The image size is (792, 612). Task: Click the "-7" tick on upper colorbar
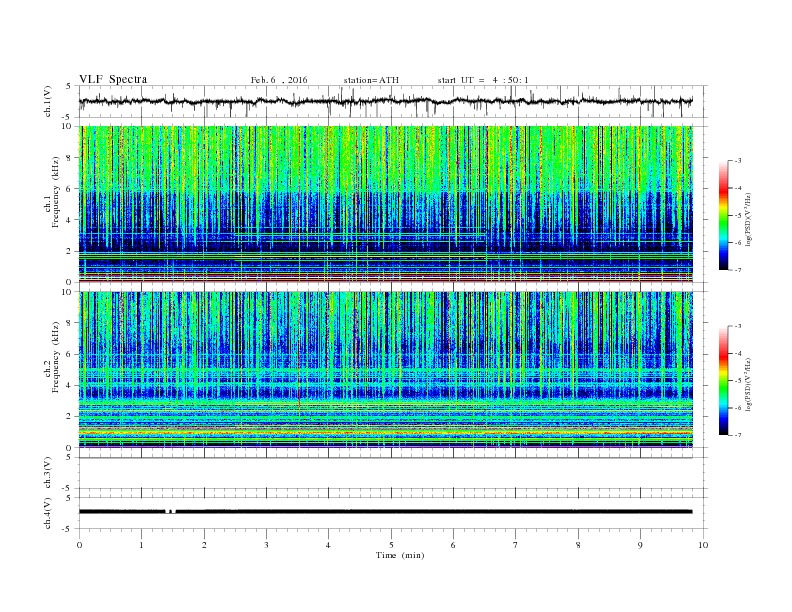click(x=737, y=270)
